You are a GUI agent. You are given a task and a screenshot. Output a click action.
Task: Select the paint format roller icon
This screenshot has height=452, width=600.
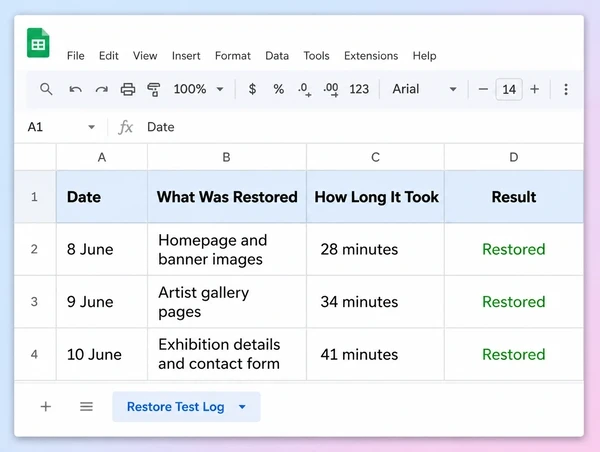[x=153, y=90]
